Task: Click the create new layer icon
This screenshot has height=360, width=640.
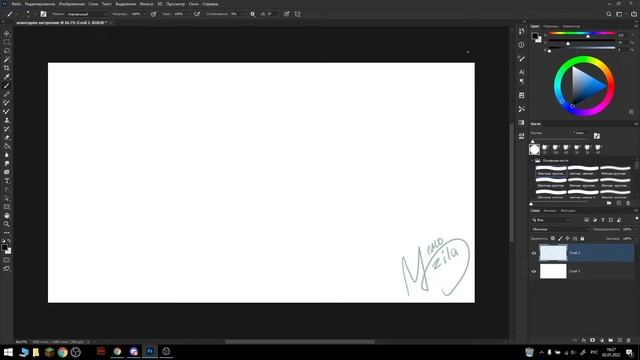Action: [x=620, y=340]
